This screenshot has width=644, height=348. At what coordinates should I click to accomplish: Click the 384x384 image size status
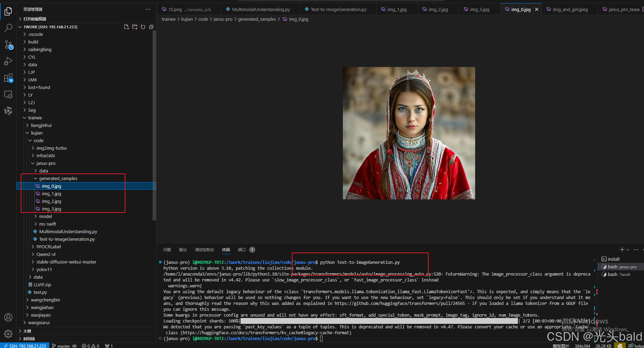coord(582,346)
